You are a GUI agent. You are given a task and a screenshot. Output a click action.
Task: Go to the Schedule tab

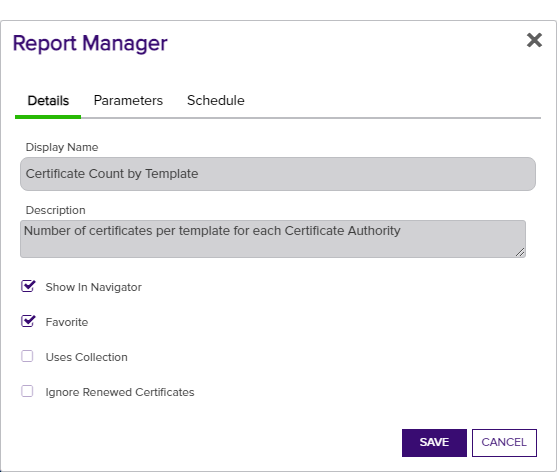point(216,101)
